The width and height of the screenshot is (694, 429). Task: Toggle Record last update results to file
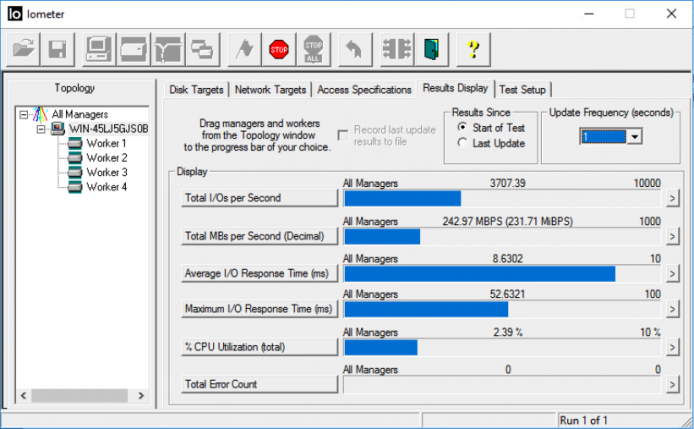click(x=343, y=135)
